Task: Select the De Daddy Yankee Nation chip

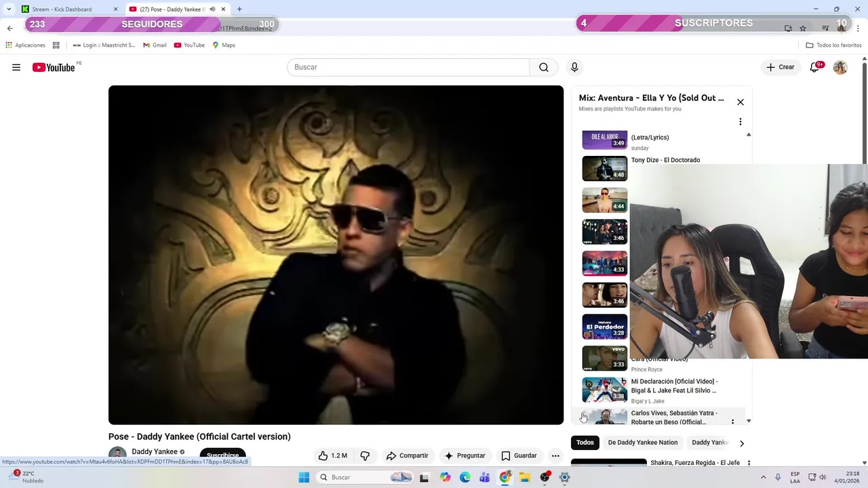Action: pos(643,443)
